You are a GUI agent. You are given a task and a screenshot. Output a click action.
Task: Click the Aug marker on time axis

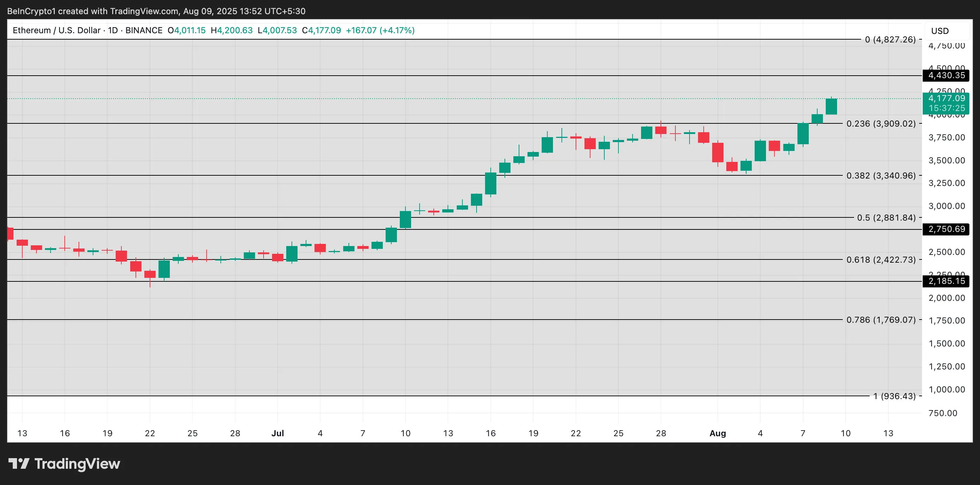[x=717, y=433]
